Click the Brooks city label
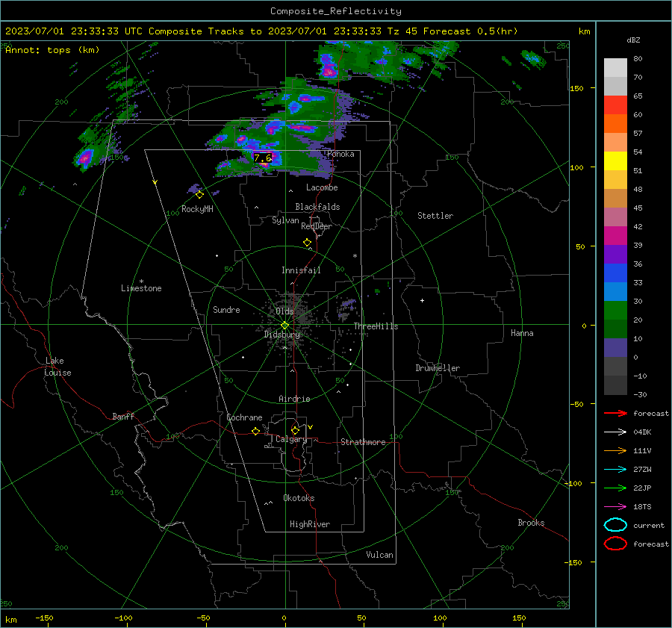 531,523
